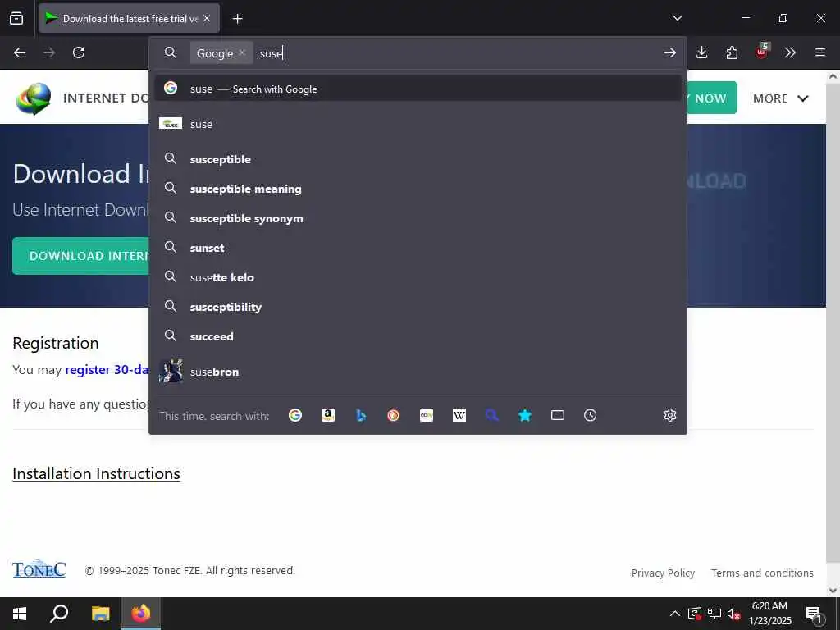Click the page vertical scrollbar down arrow
This screenshot has width=840, height=630.
(x=833, y=591)
